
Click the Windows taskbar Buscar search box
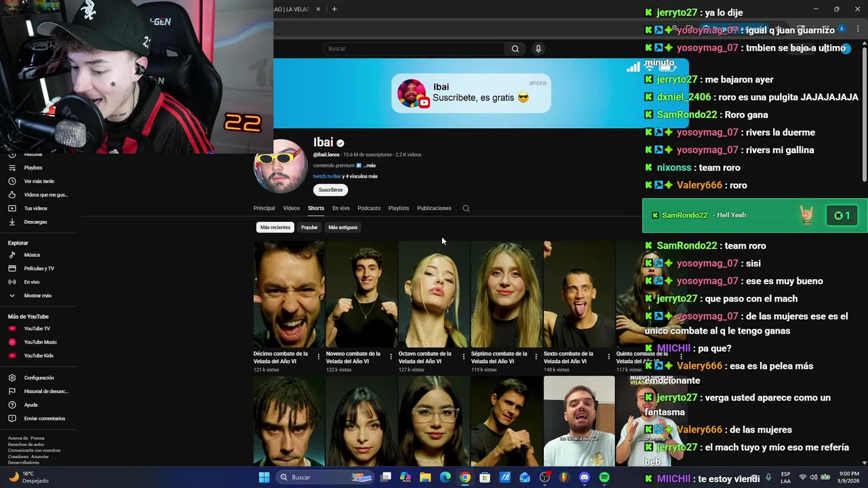[x=325, y=477]
